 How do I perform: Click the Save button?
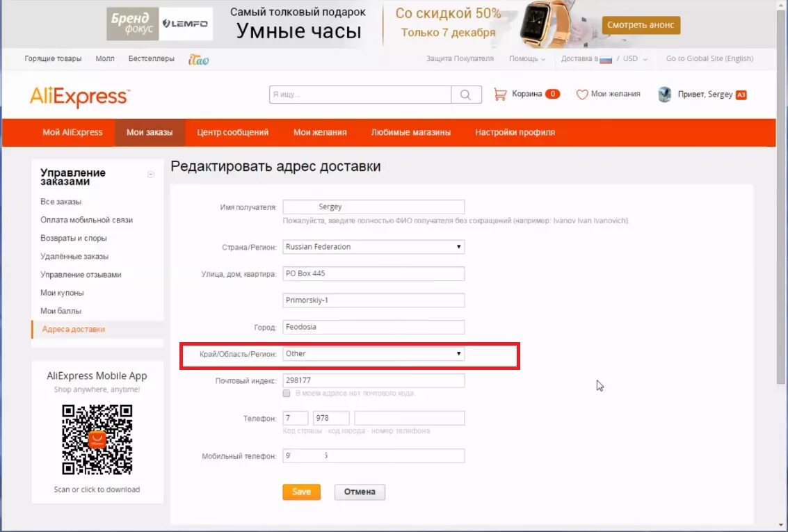[x=301, y=492]
